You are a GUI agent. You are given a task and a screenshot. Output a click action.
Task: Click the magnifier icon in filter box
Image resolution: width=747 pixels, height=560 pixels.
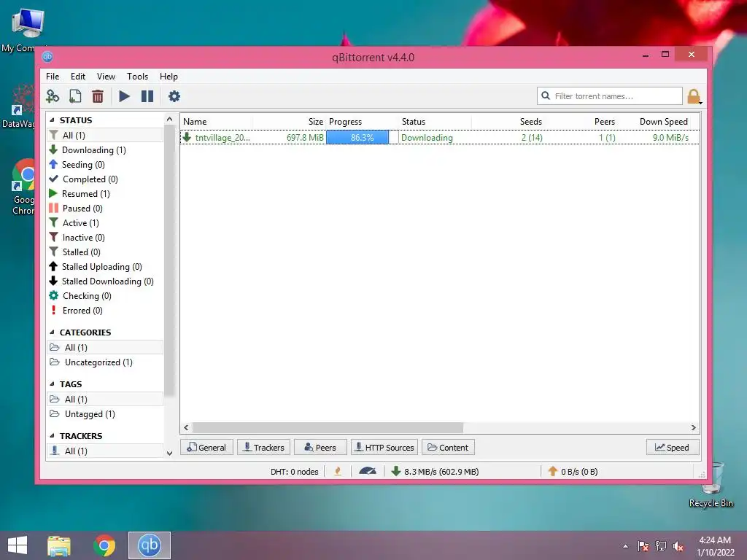(x=546, y=96)
